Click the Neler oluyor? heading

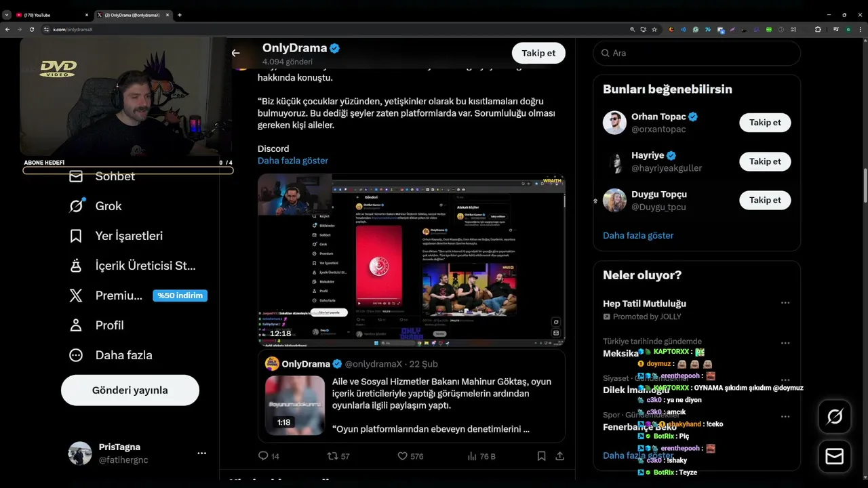(x=642, y=275)
